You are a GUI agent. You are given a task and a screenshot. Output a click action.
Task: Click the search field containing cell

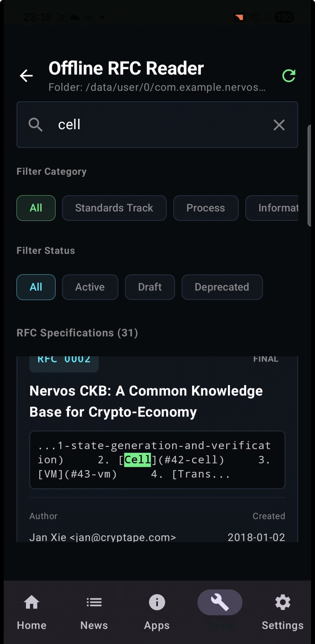click(x=157, y=125)
